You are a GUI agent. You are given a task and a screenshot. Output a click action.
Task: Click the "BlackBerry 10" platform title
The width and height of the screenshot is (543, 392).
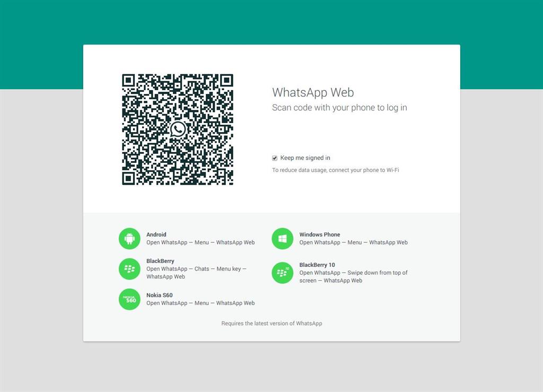(x=317, y=265)
